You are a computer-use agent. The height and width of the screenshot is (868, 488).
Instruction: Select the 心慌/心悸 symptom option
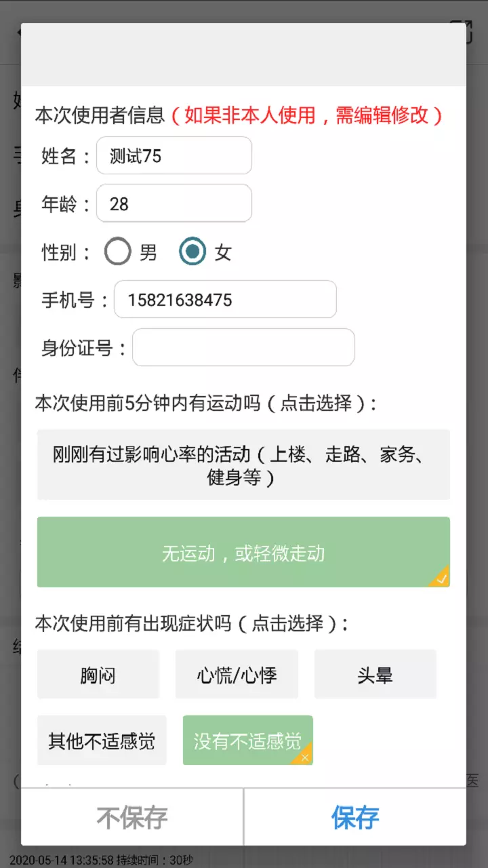237,674
